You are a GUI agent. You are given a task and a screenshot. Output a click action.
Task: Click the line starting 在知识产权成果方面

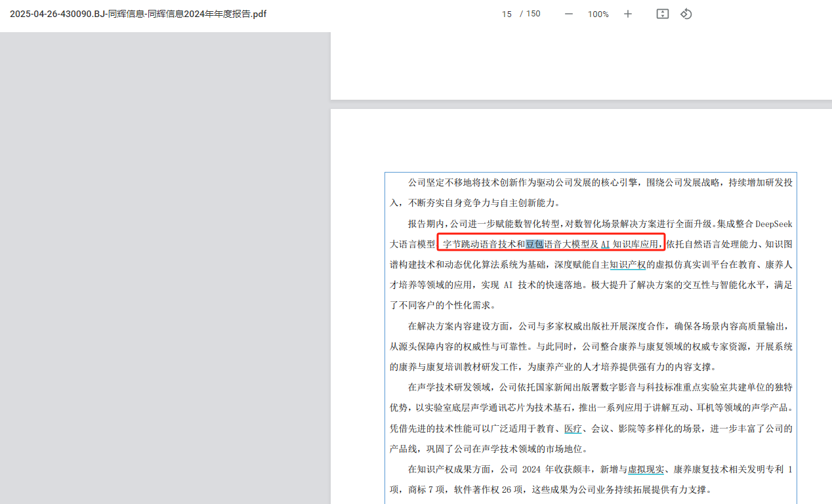click(600, 469)
